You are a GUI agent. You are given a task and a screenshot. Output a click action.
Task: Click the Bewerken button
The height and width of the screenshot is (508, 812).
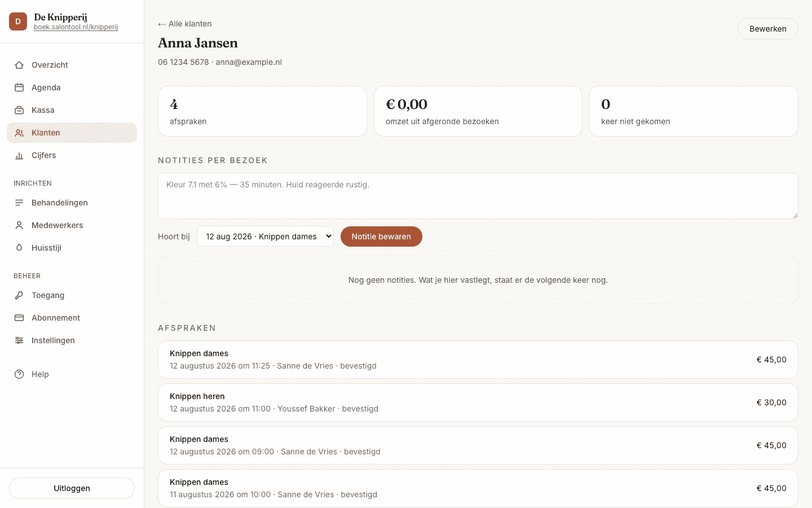(x=767, y=29)
